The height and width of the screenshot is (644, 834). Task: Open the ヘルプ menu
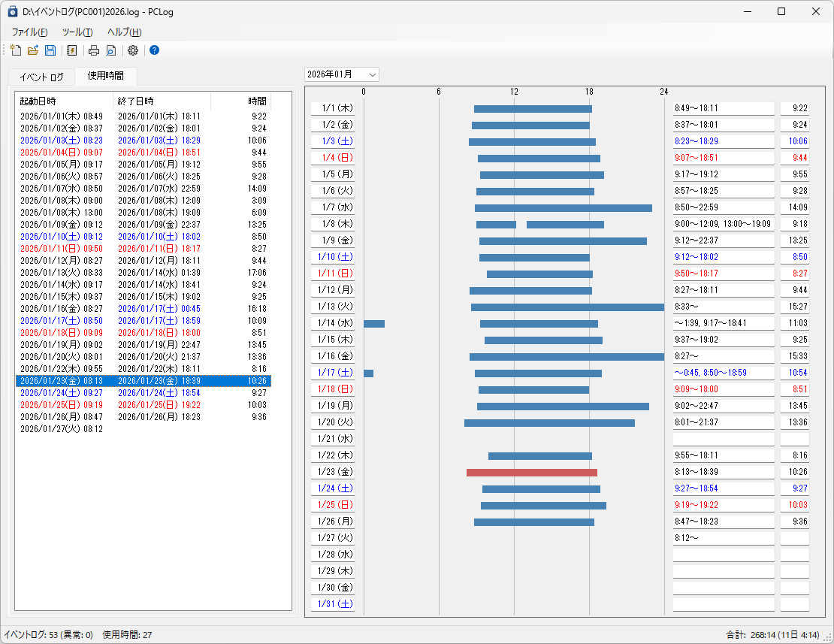click(124, 32)
